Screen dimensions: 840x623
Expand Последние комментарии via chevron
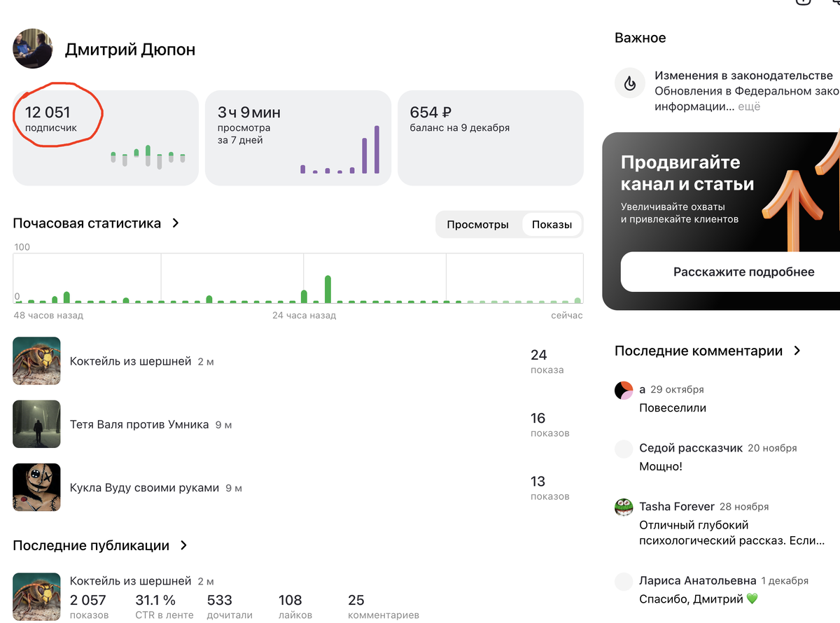[x=797, y=351]
